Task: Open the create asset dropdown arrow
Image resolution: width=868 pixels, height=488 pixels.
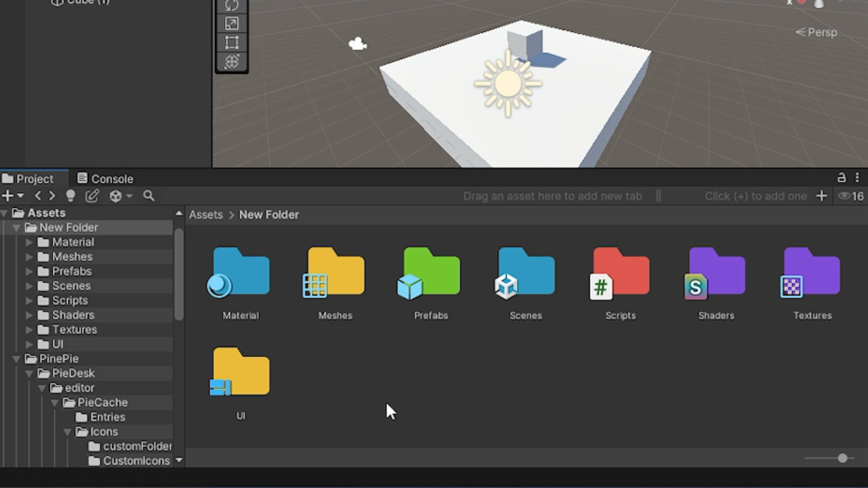Action: click(x=20, y=196)
